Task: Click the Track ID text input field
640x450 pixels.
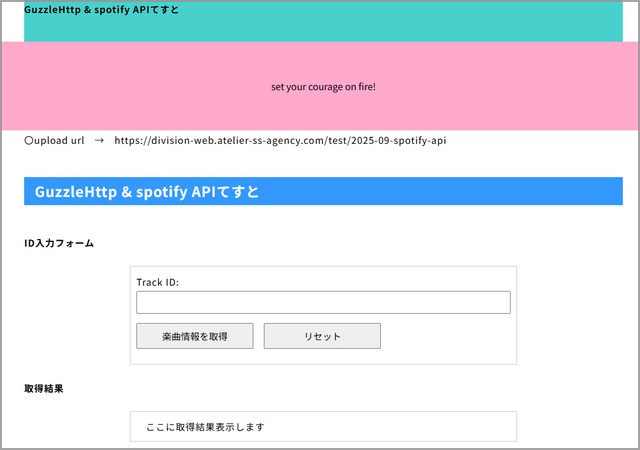Action: tap(323, 302)
